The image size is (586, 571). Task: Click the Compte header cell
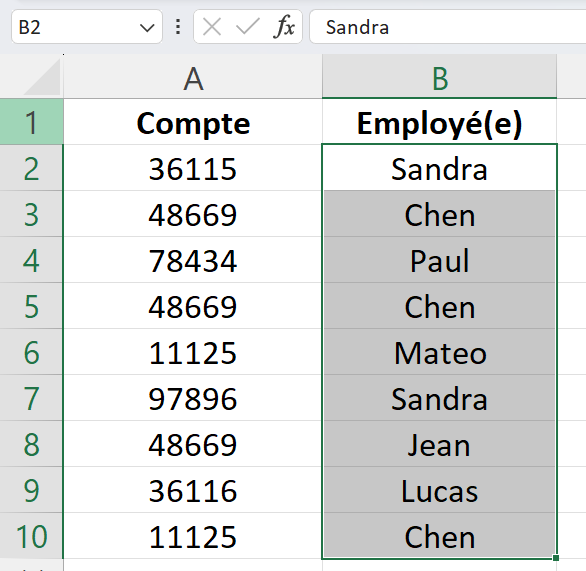click(x=193, y=122)
